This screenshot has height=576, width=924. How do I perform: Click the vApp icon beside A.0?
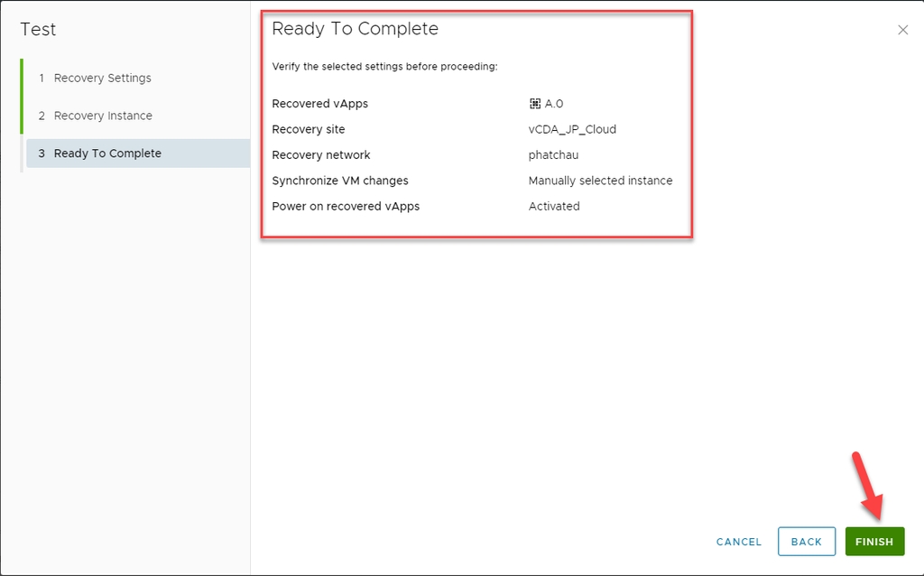(535, 104)
